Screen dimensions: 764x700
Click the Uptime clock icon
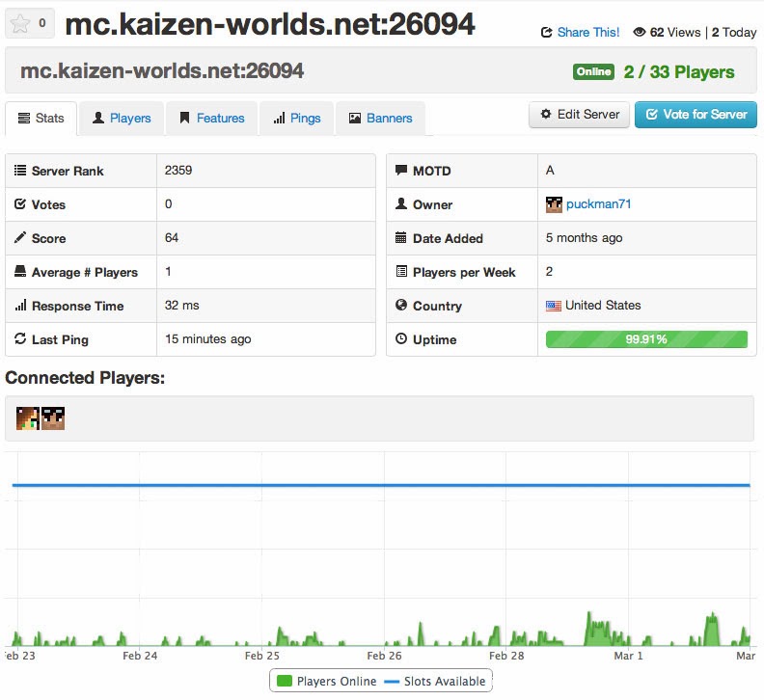[401, 338]
